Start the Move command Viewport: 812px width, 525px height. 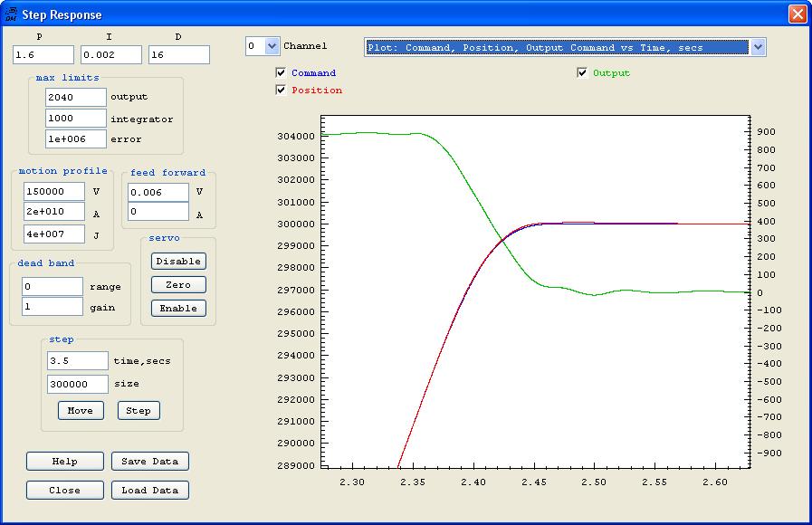[81, 410]
